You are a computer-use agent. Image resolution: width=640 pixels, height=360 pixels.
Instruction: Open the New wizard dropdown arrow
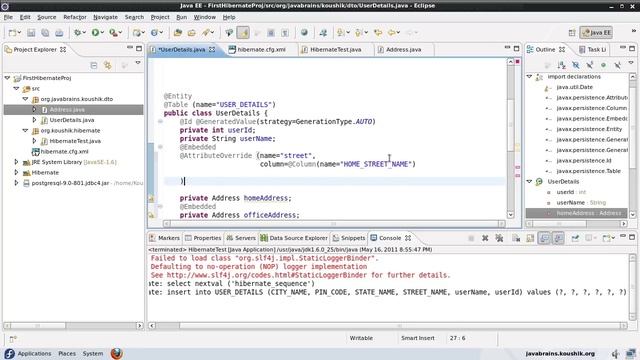[x=19, y=33]
